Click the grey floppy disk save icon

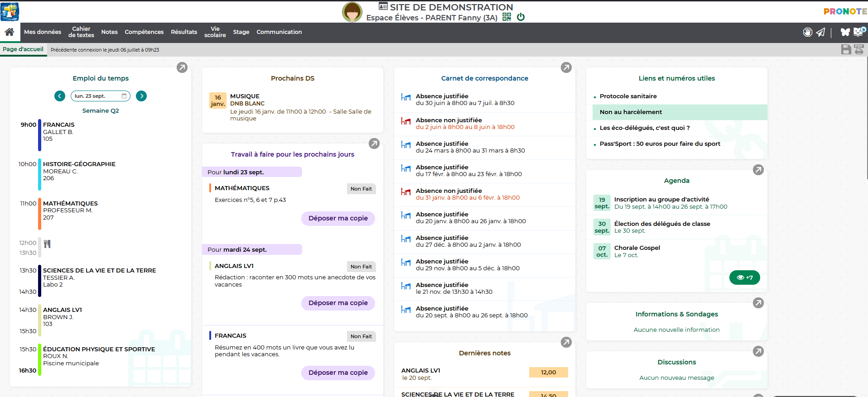click(x=846, y=49)
